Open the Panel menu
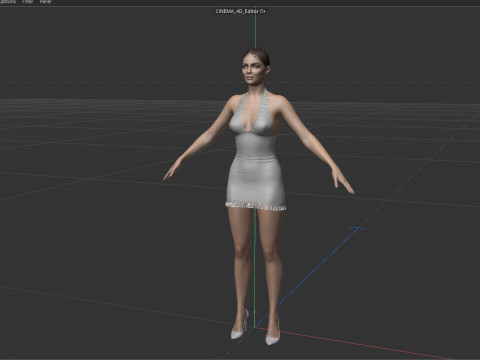 [45, 2]
